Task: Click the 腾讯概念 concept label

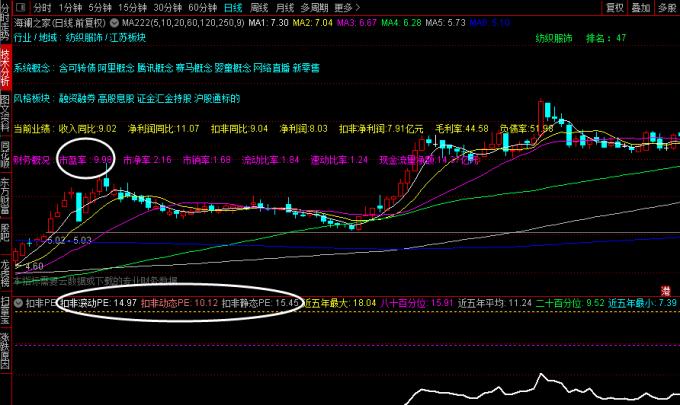Action: (155, 68)
